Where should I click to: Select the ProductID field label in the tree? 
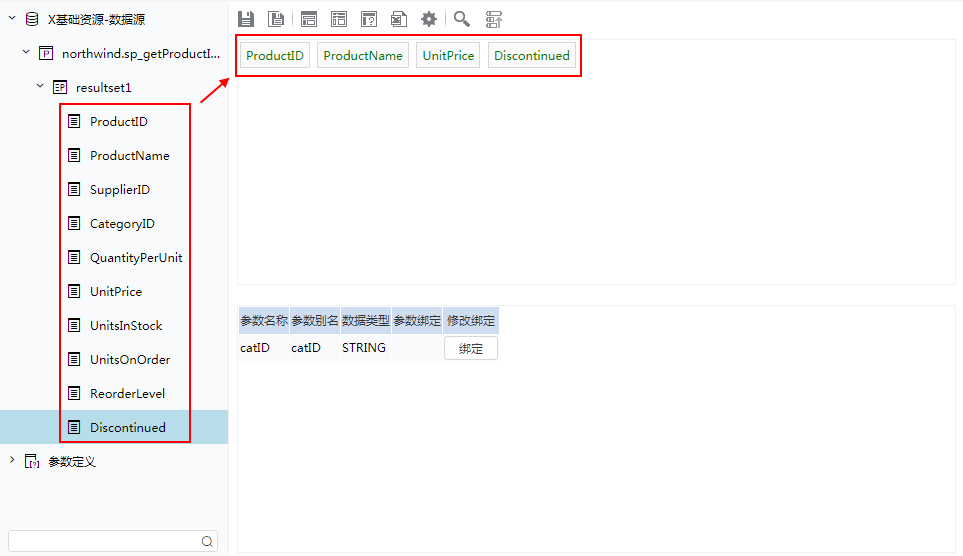click(119, 122)
